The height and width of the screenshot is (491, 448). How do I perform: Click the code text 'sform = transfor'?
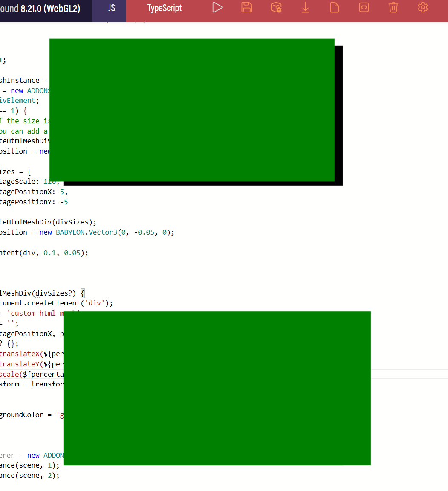coord(32,384)
